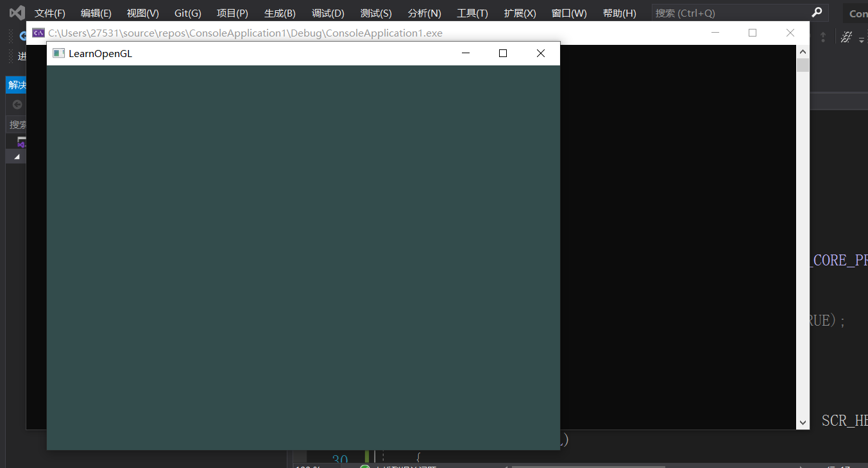Open the 视图(V) menu
This screenshot has height=468, width=868.
[x=142, y=13]
